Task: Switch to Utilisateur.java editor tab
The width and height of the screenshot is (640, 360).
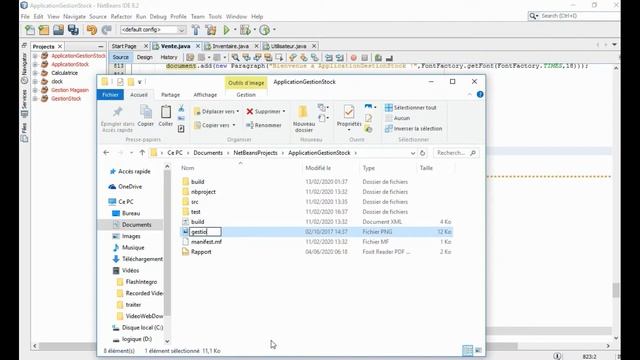Action: (288, 46)
